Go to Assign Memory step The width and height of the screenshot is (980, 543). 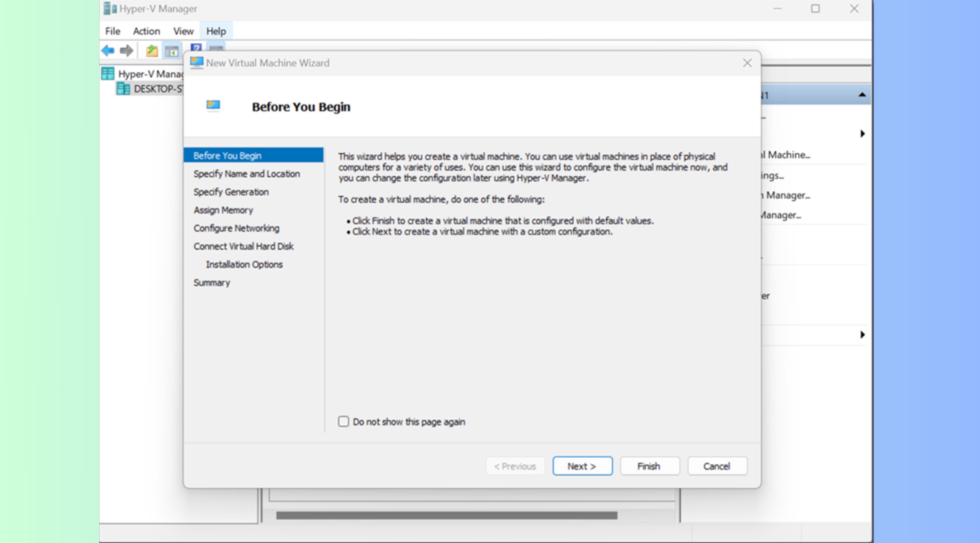[x=223, y=210]
